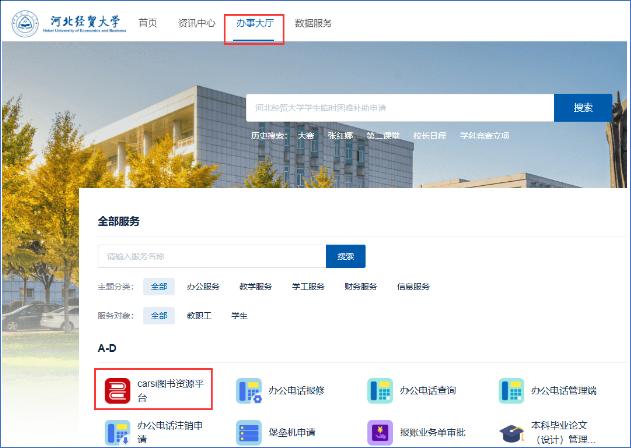Click the blue 搜索 button in banner
The width and height of the screenshot is (631, 448).
point(582,108)
